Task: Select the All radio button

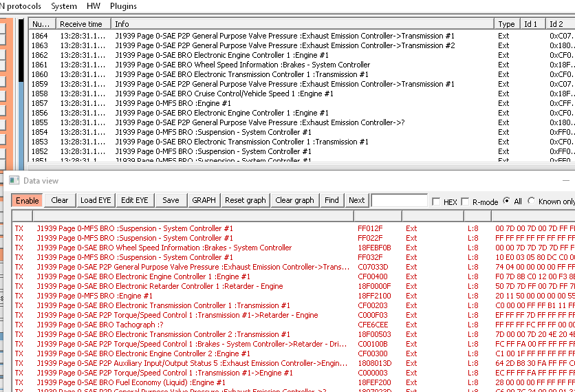Action: coord(506,201)
